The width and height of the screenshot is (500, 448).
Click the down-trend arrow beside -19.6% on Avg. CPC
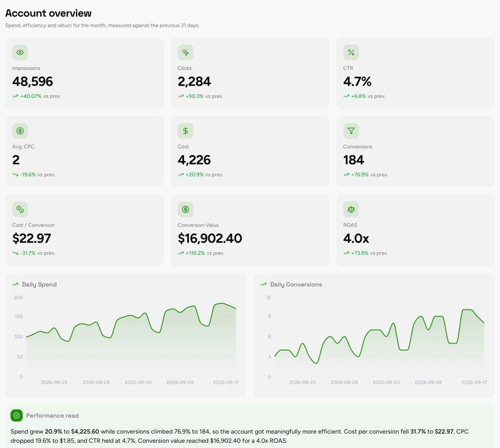15,175
